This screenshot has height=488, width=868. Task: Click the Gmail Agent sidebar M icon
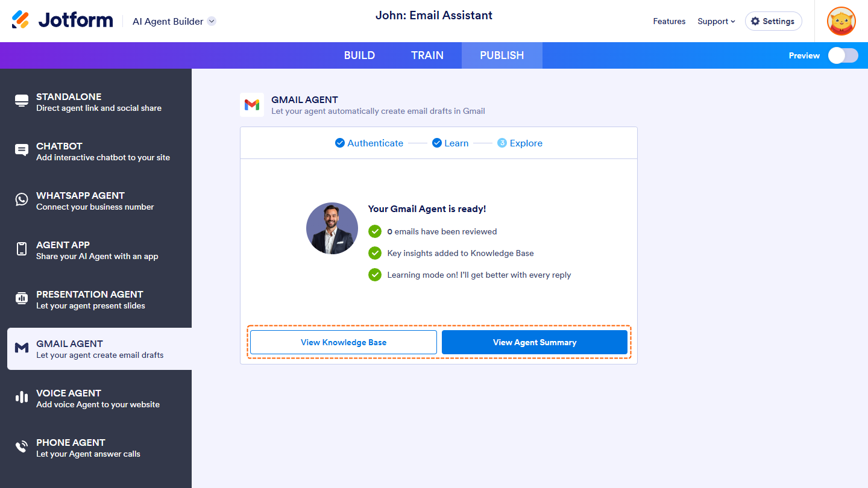tap(22, 348)
